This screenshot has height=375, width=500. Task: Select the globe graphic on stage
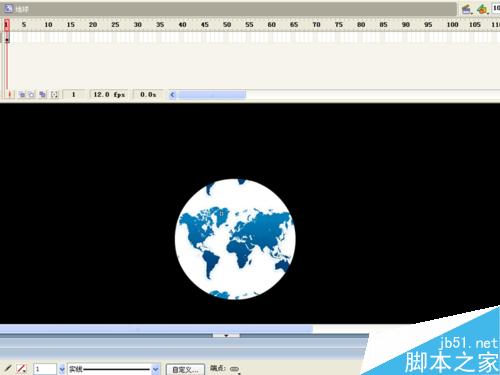point(235,239)
